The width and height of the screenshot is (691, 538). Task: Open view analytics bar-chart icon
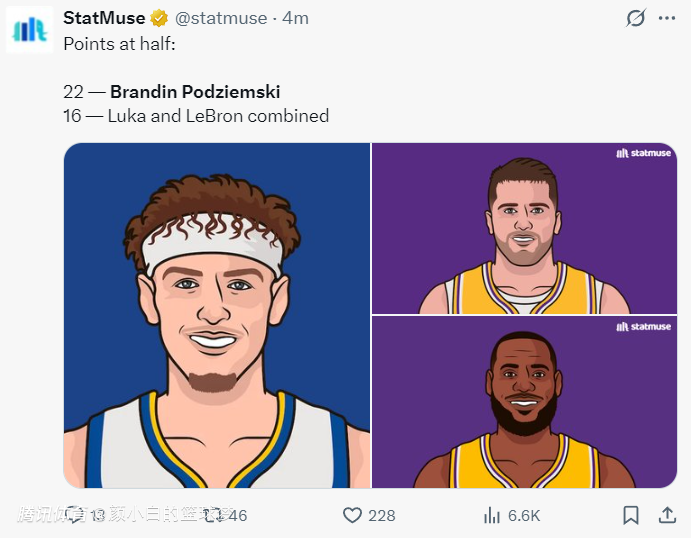[x=492, y=515]
